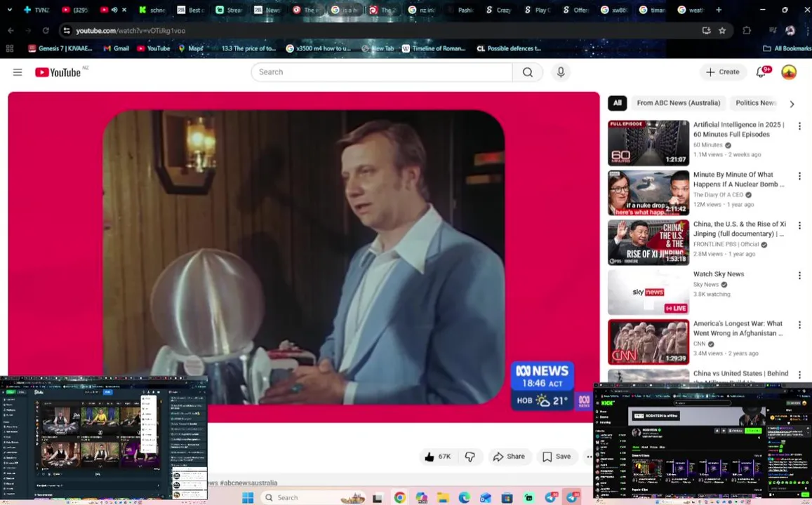Open the tab search chevron at top left
This screenshot has width=812, height=505.
9,10
